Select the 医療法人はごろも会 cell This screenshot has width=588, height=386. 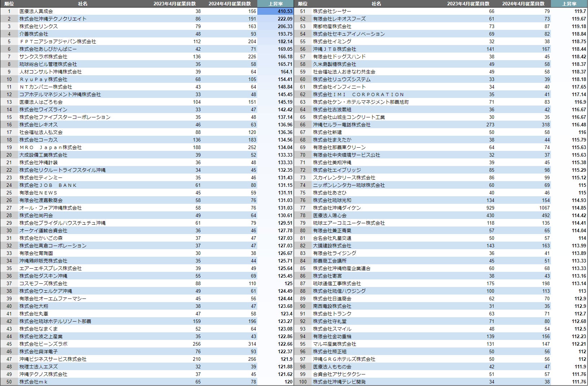(x=41, y=102)
